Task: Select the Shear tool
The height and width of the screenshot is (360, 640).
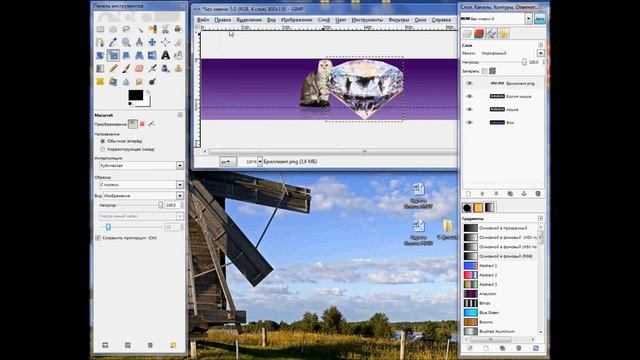Action: pyautogui.click(x=127, y=55)
